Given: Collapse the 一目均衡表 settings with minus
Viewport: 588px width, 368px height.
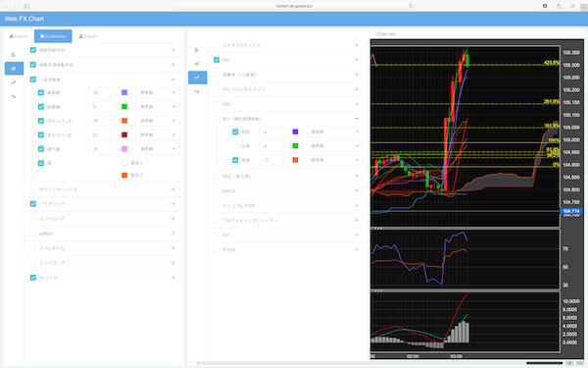Looking at the screenshot, I should (172, 79).
